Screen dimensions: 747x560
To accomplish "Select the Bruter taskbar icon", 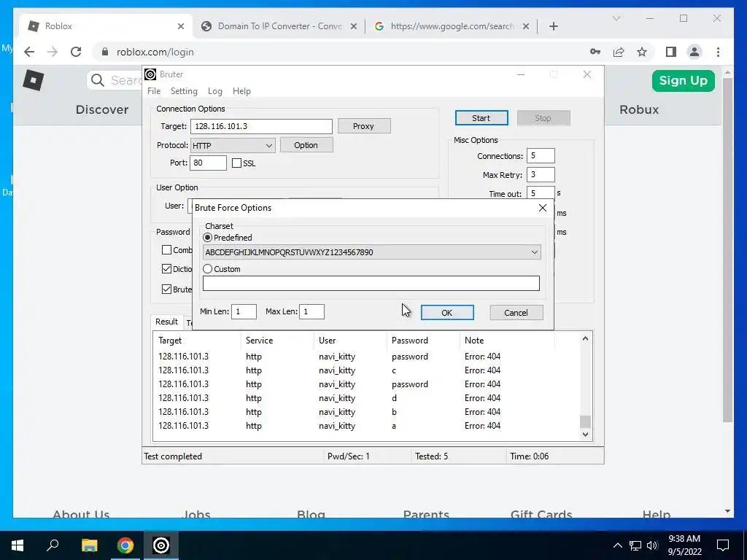I will pyautogui.click(x=161, y=545).
